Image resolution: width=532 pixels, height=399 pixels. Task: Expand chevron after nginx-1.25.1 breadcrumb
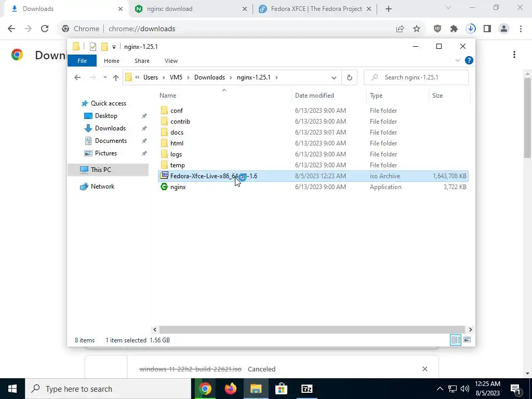(277, 77)
